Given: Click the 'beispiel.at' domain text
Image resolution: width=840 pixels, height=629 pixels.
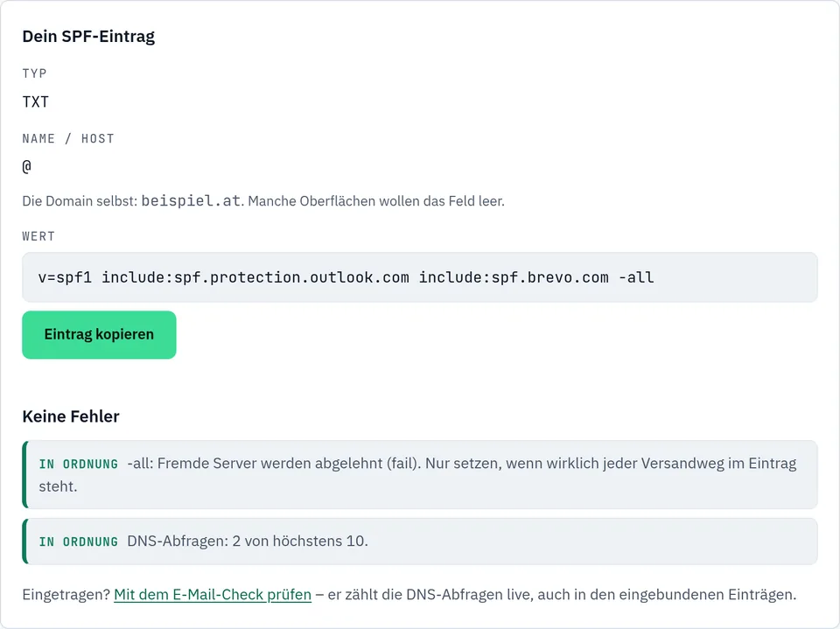Looking at the screenshot, I should click(x=191, y=201).
